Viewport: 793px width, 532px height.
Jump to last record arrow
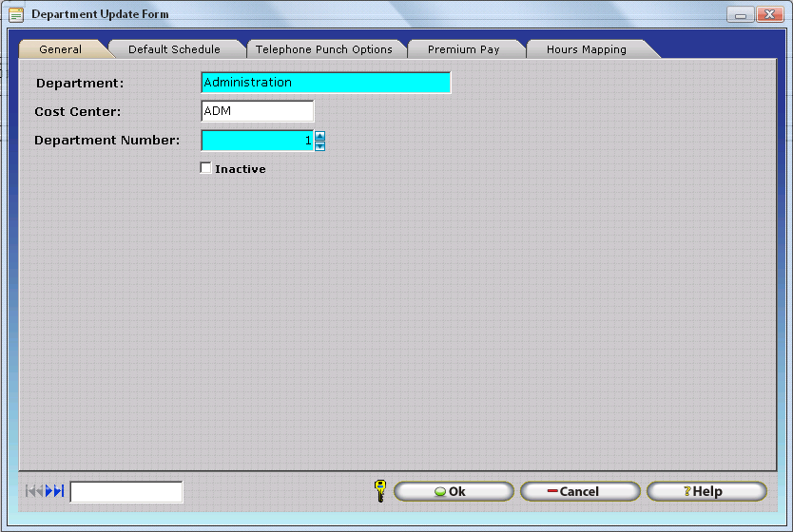[x=60, y=491]
